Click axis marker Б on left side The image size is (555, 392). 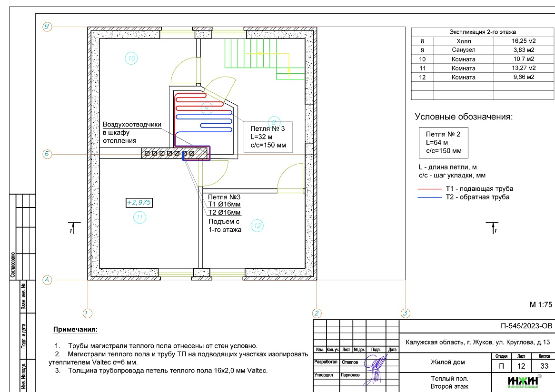pyautogui.click(x=47, y=154)
